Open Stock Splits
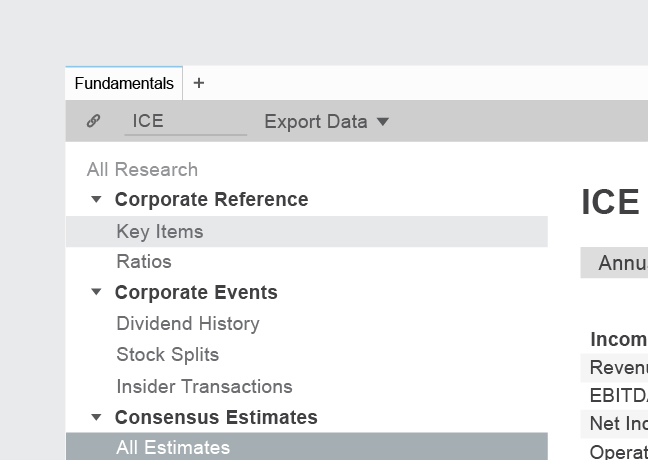This screenshot has height=460, width=648. 167,355
